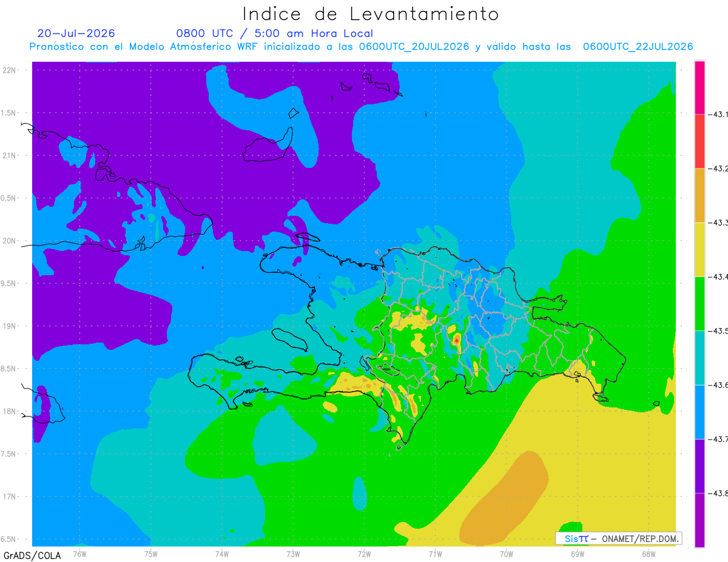This screenshot has height=562, width=728.
Task: Click the teal color bar segment
Action: [x=699, y=358]
